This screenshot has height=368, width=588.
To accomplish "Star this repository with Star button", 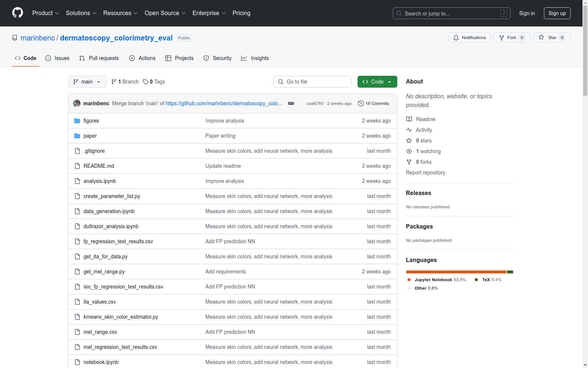I will 552,38.
